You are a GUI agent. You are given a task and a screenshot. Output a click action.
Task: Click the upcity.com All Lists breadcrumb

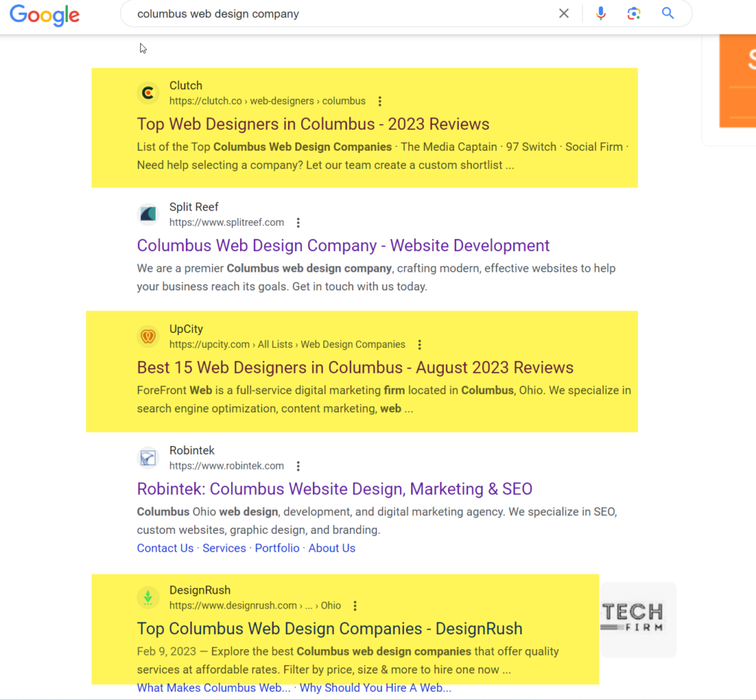(x=287, y=345)
